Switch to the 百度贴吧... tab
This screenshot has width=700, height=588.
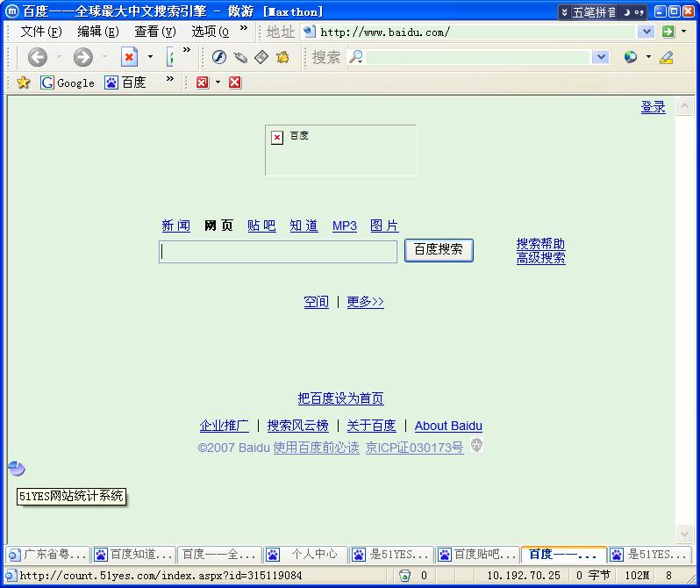(x=478, y=555)
